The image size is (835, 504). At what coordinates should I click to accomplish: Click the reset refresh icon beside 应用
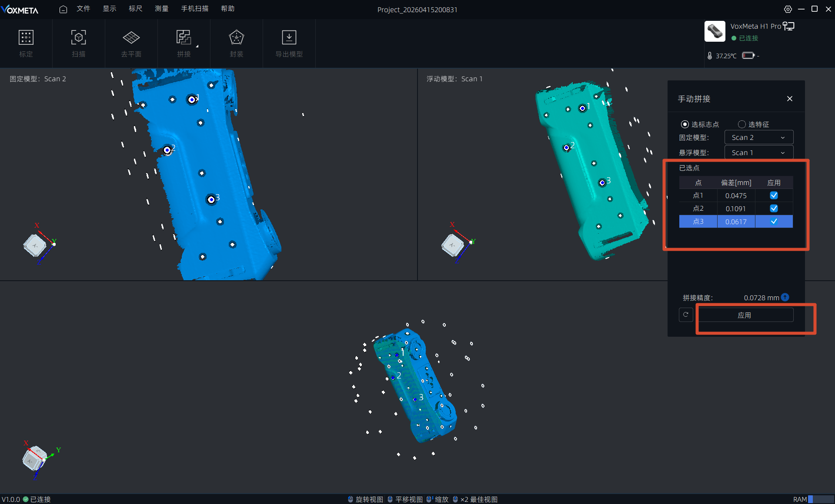686,315
